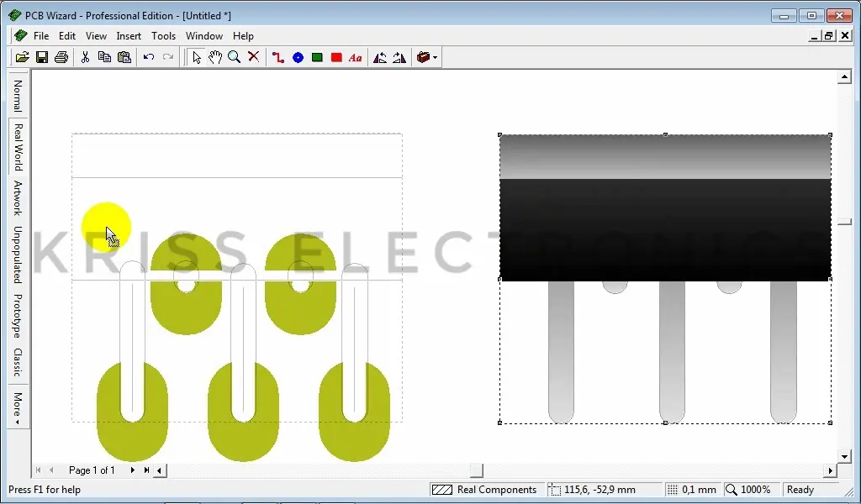Open the Window menu
This screenshot has width=861, height=504.
204,36
